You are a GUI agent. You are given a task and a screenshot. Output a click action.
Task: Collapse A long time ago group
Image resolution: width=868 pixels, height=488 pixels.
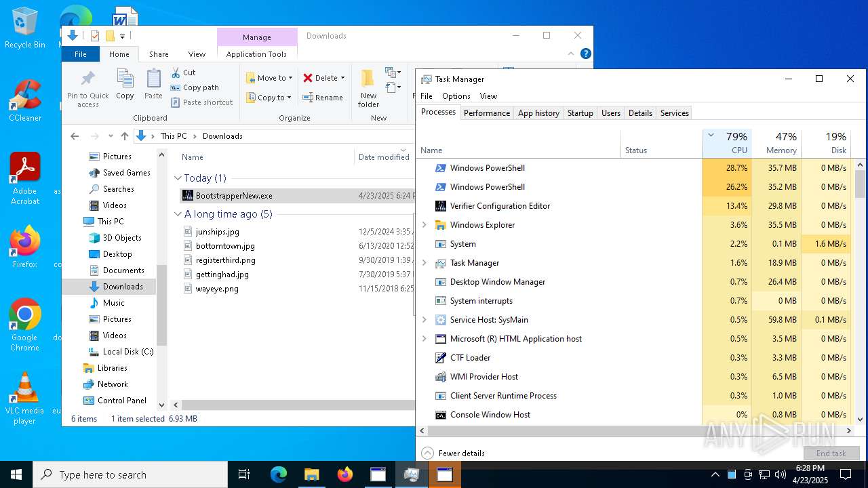click(178, 214)
